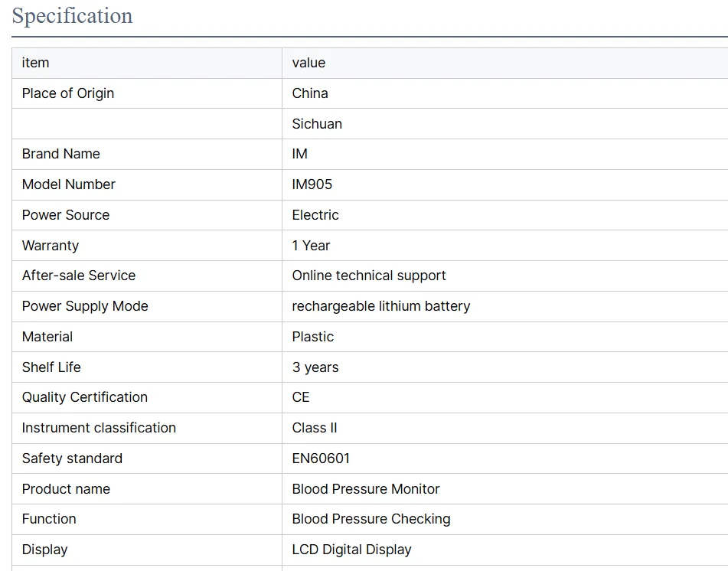
Task: Click the Quality Certification label
Action: (x=84, y=397)
